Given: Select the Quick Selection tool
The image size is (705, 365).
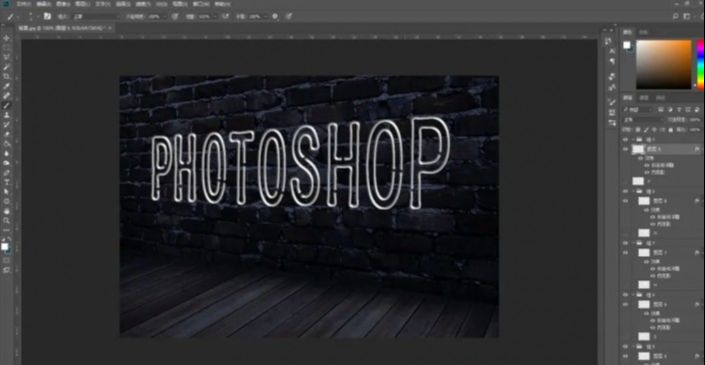Looking at the screenshot, I should point(6,67).
